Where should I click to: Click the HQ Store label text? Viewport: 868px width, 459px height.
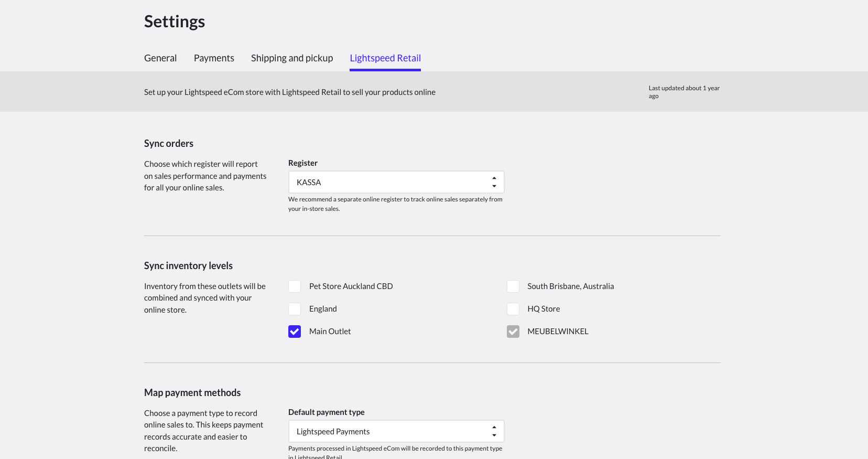544,309
